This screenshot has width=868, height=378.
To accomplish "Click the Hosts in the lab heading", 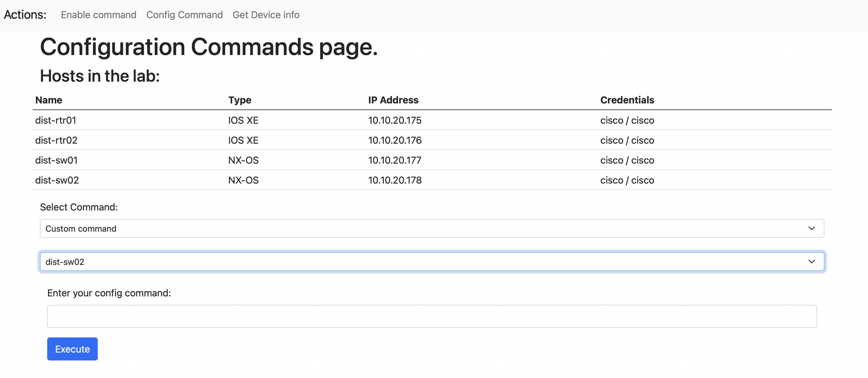I will pos(100,76).
